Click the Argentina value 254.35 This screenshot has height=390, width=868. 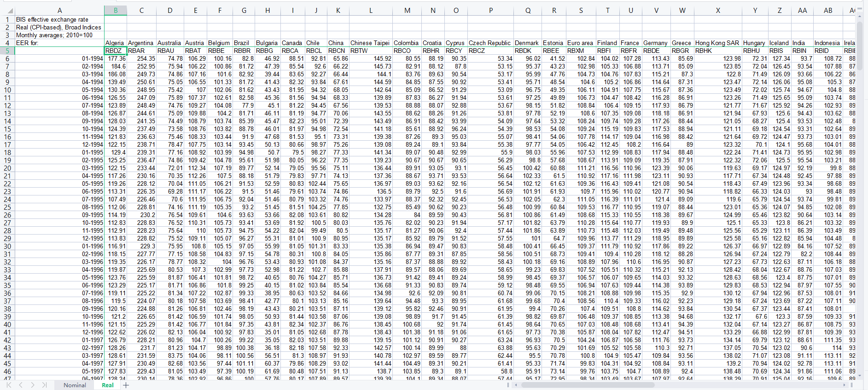point(141,58)
